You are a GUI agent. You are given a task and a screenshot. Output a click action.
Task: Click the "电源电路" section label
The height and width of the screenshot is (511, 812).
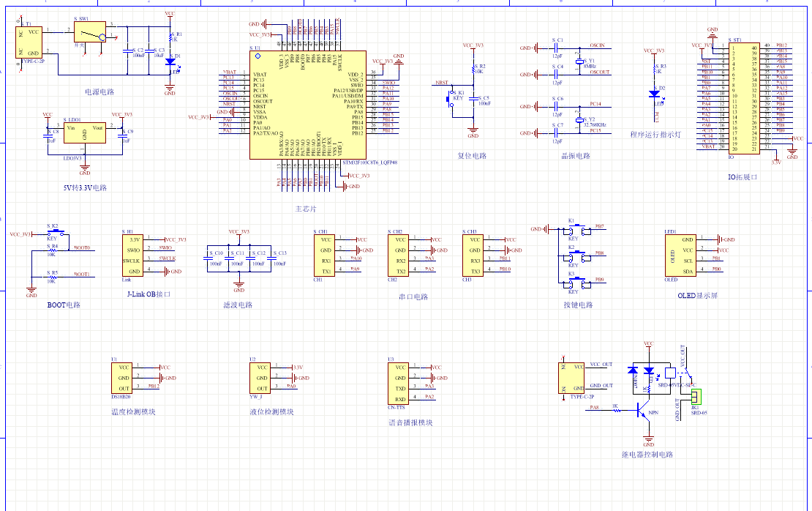99,92
